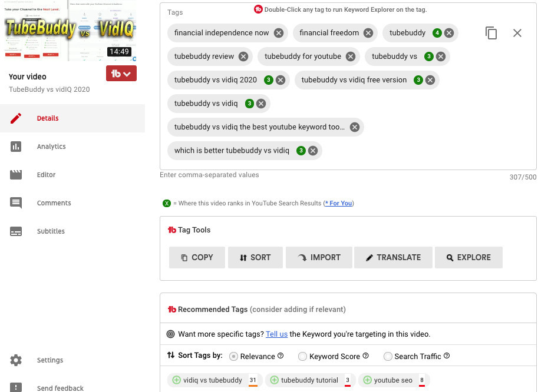Delete the 'tubebuddy vs' tag
Viewport: 538px width, 392px height.
tap(441, 57)
